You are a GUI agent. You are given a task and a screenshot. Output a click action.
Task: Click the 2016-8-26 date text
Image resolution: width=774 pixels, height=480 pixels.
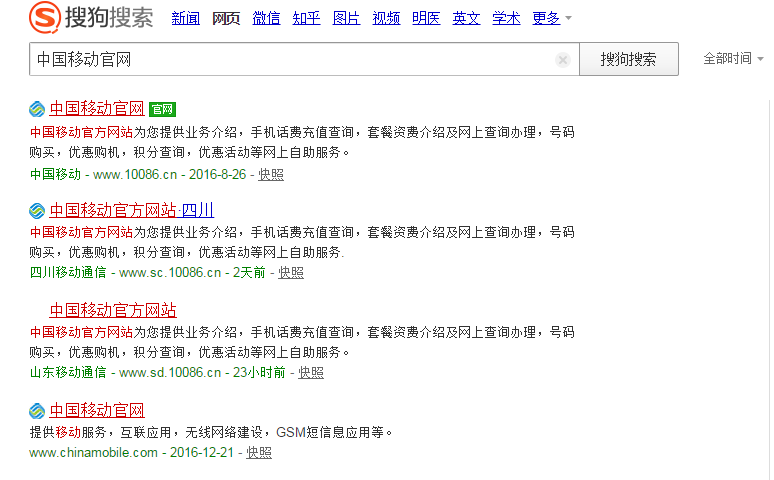tap(217, 174)
